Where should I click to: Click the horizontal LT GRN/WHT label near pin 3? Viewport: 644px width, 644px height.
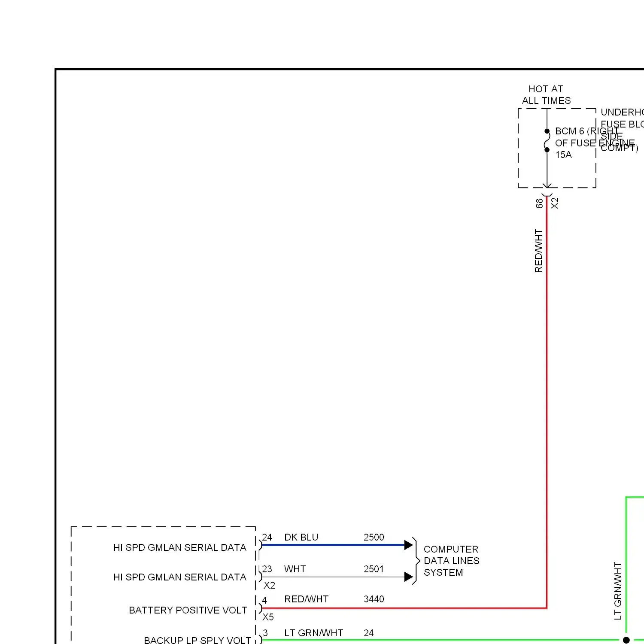313,633
